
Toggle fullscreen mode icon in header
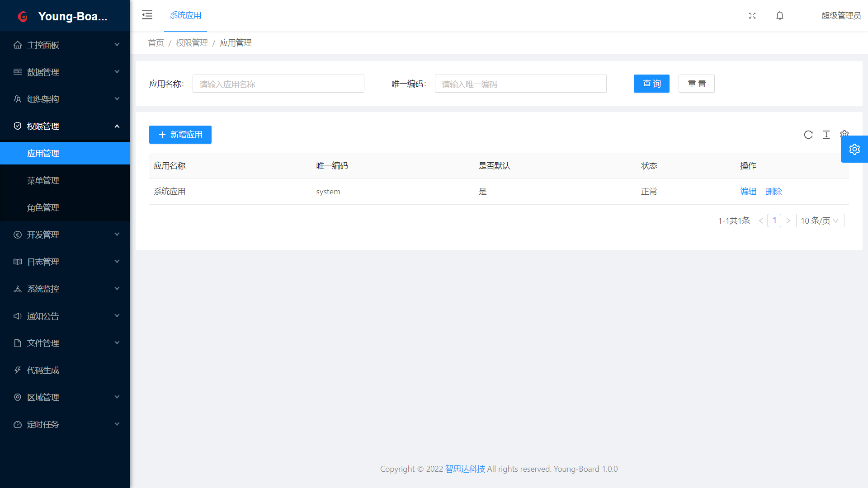click(752, 15)
